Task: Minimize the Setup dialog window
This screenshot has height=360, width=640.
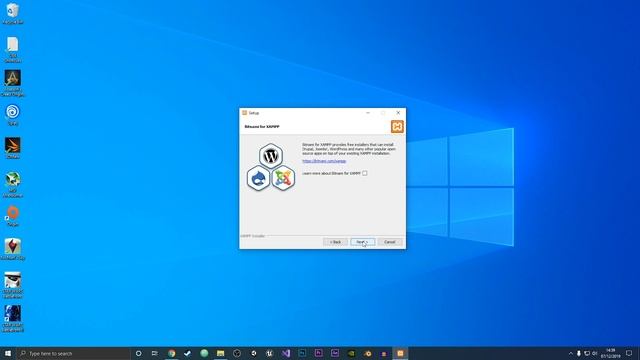Action: click(x=368, y=113)
